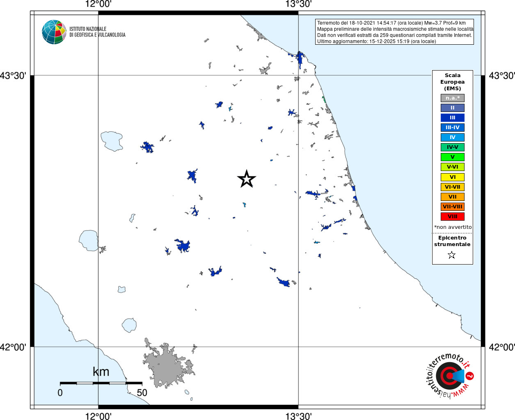Select the VI-VII intensity legend swatch

click(453, 187)
